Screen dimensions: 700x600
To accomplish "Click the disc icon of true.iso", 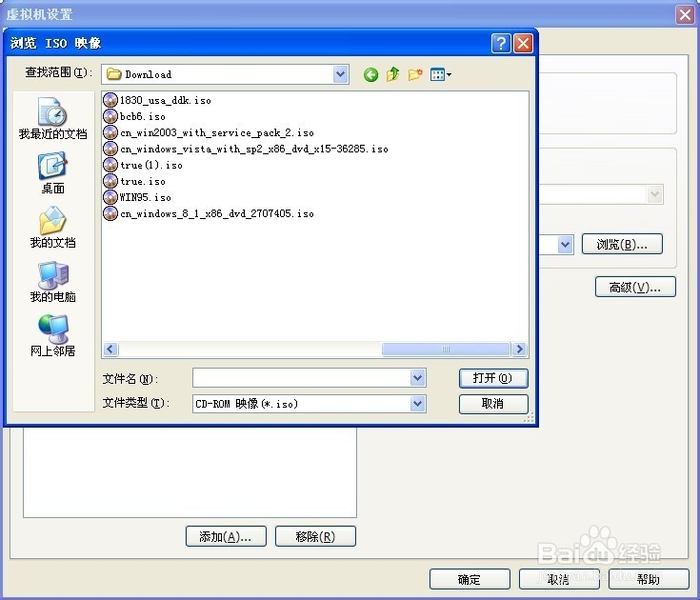I will click(110, 181).
